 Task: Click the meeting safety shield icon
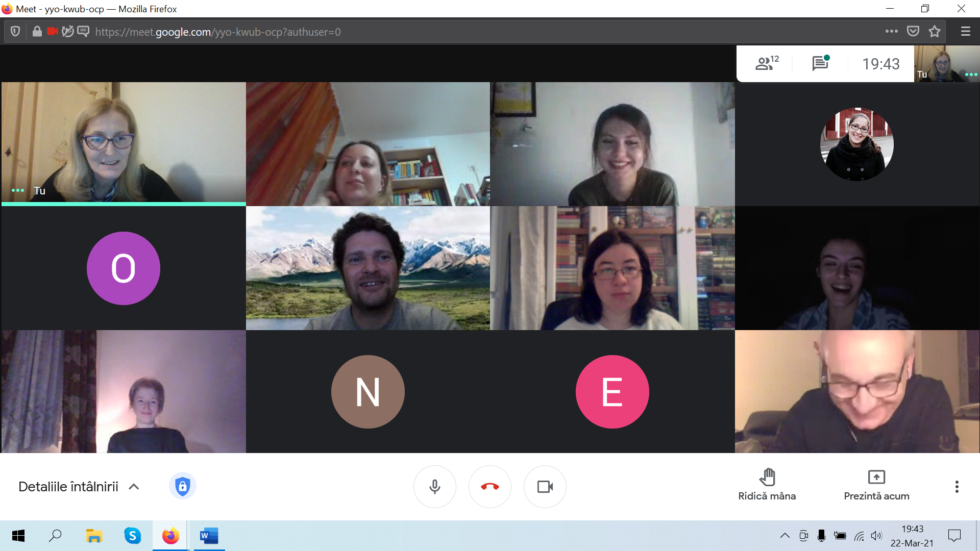(x=182, y=486)
